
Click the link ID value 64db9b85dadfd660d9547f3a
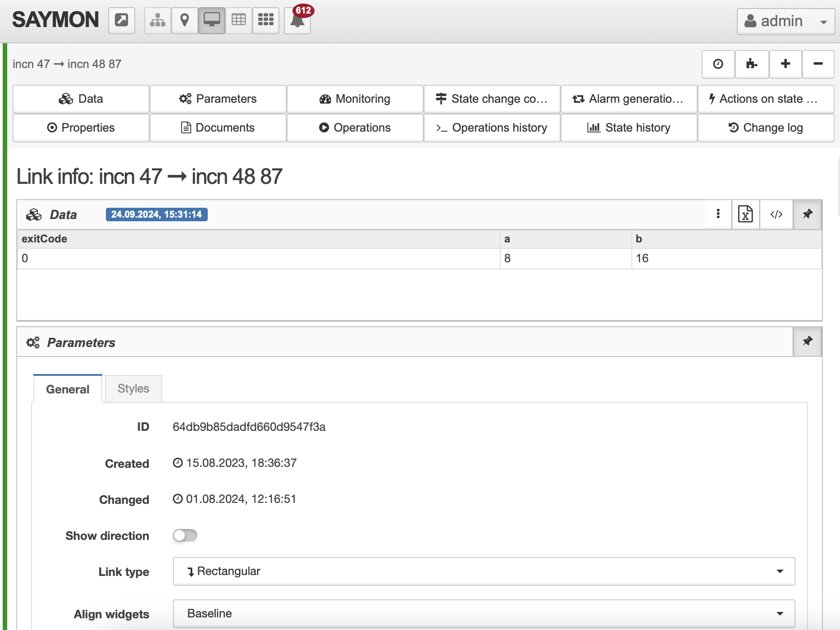click(249, 427)
